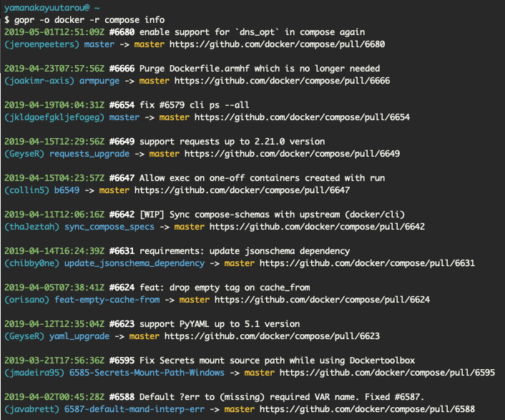Image resolution: width=505 pixels, height=420 pixels.
Task: Click title 'fix #6579 cli ps --all'
Action: (x=195, y=105)
